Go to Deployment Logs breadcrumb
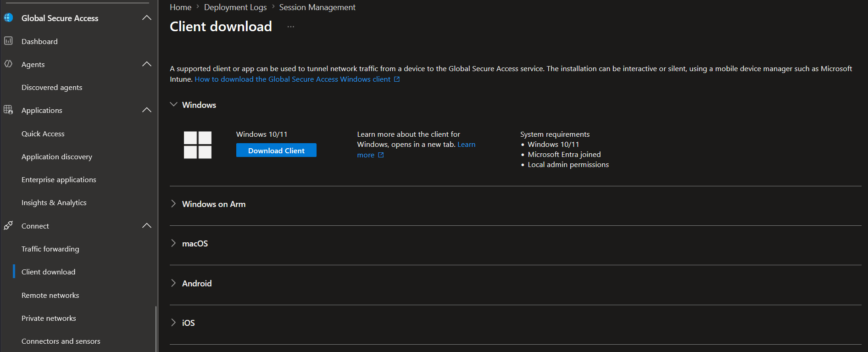This screenshot has width=868, height=352. pyautogui.click(x=235, y=7)
